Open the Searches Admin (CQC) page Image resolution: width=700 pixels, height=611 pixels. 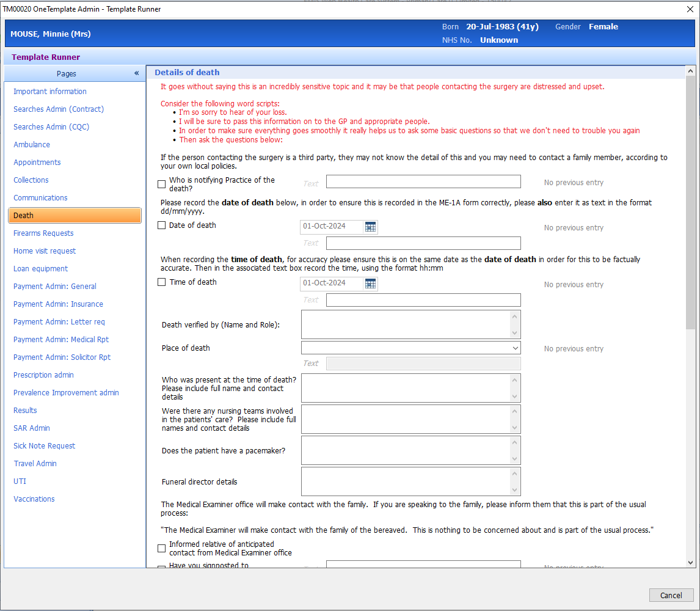point(51,127)
